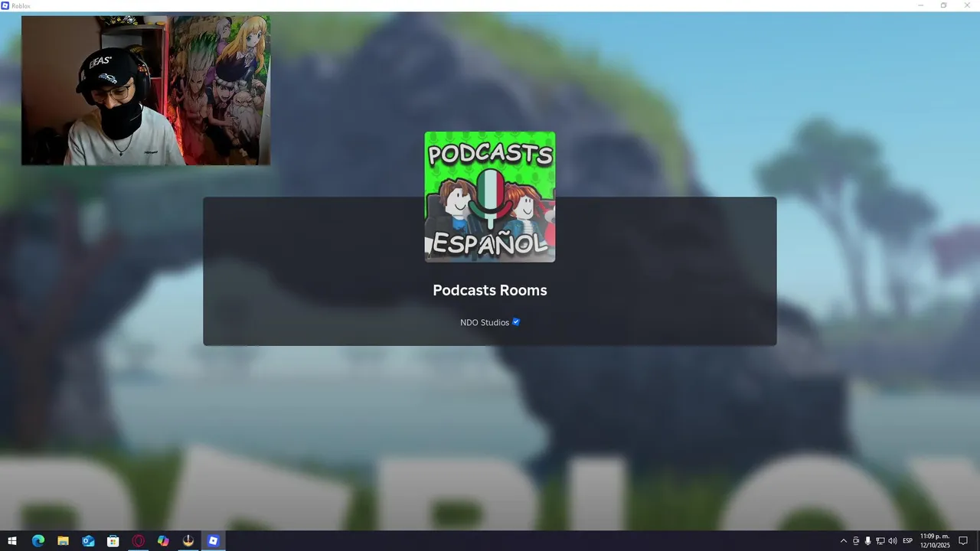The image size is (980, 551).
Task: Open Outlook from the taskbar
Action: tap(88, 541)
